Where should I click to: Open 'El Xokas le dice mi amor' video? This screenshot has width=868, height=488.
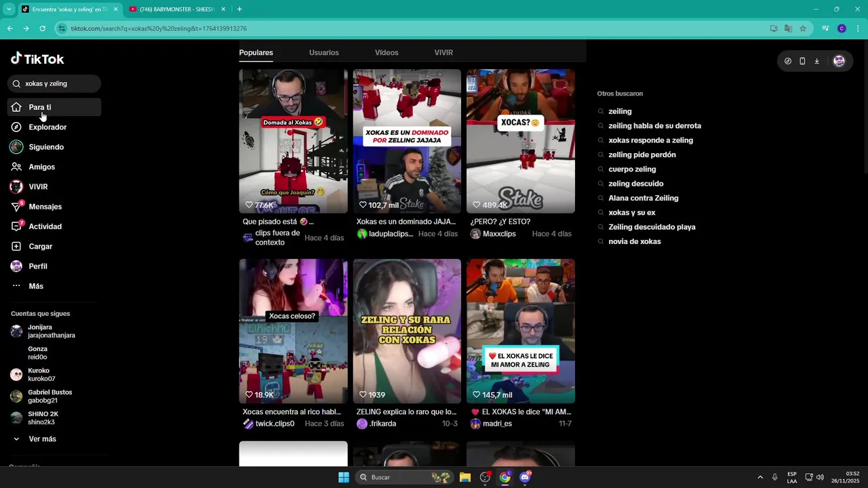tap(521, 331)
